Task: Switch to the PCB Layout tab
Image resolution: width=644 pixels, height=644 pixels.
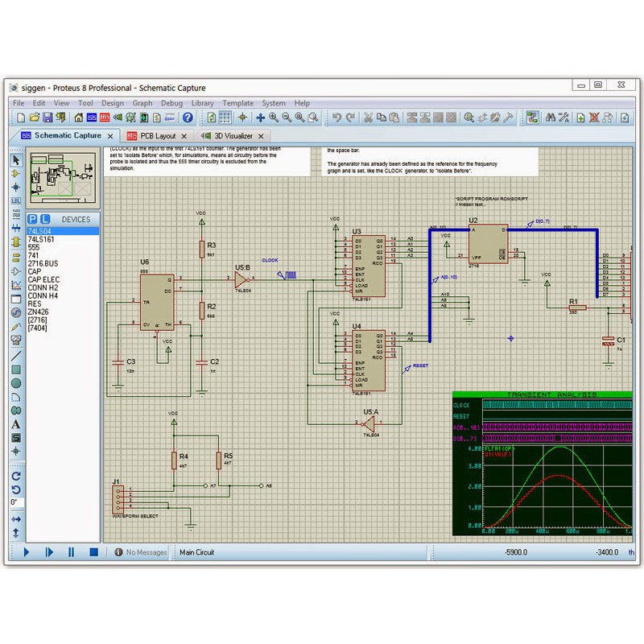Action: [157, 136]
